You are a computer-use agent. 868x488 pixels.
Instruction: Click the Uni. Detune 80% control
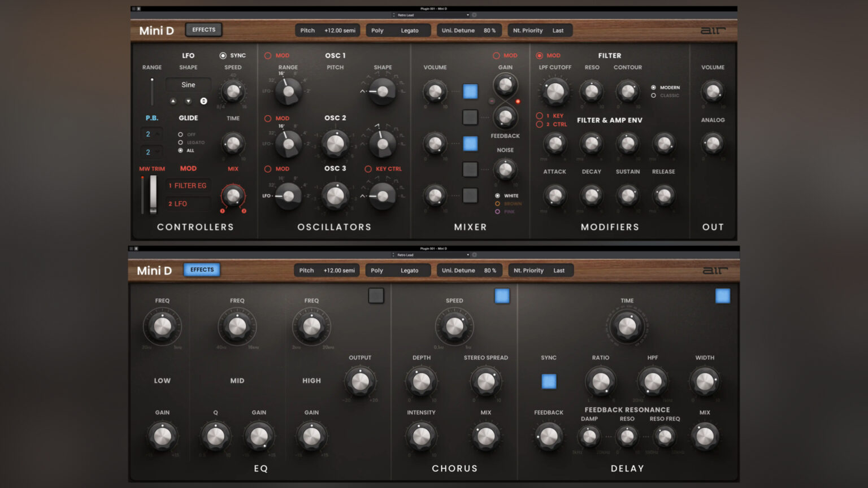469,30
